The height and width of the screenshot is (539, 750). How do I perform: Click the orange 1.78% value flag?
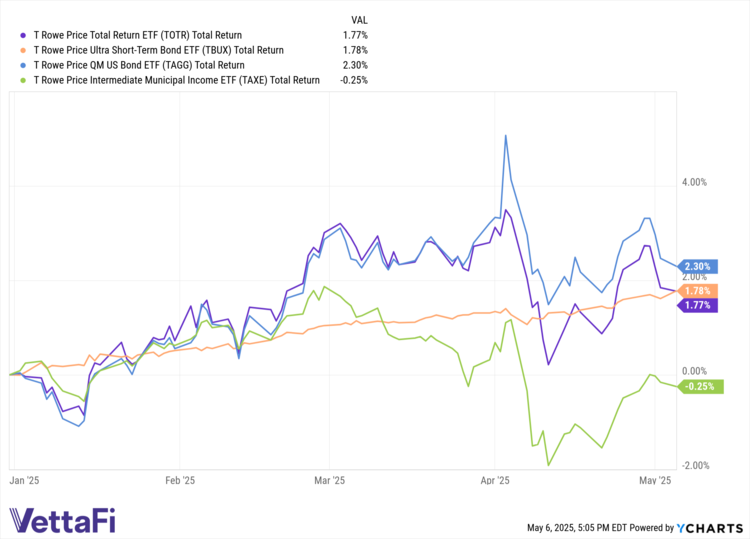[x=698, y=290]
